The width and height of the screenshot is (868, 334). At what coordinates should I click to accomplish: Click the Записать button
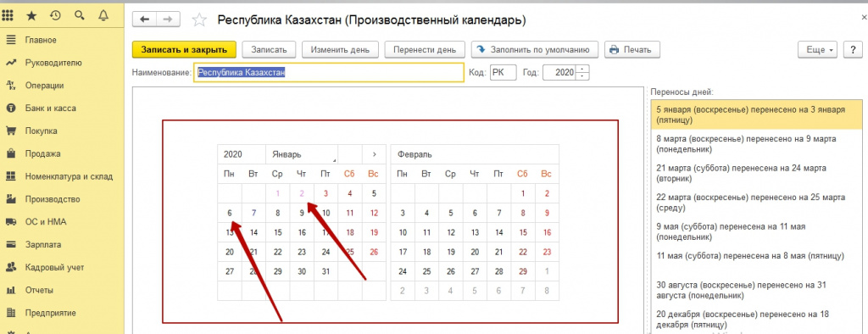[269, 49]
